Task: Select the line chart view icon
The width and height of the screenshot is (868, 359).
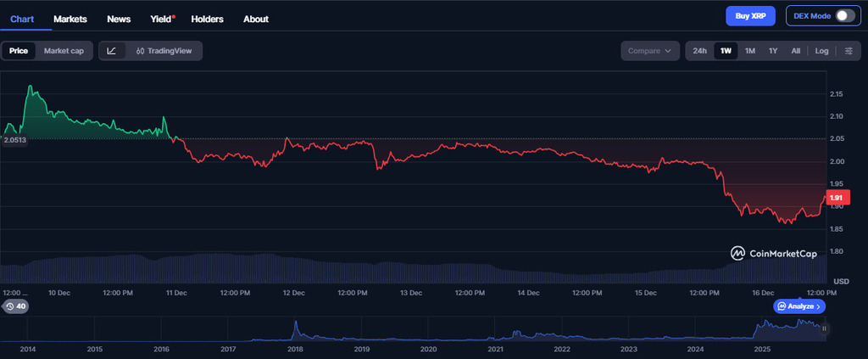Action: point(112,51)
